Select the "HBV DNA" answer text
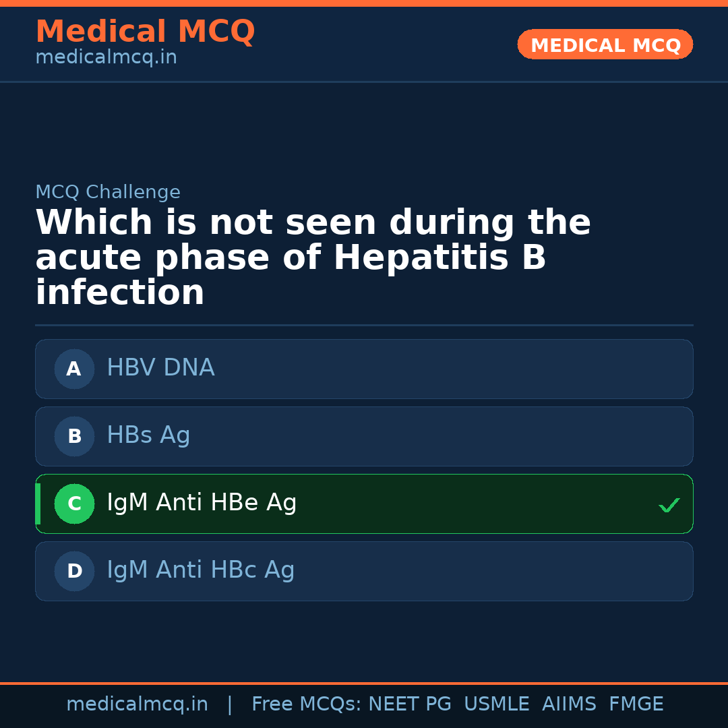The height and width of the screenshot is (728, 728). coord(160,368)
